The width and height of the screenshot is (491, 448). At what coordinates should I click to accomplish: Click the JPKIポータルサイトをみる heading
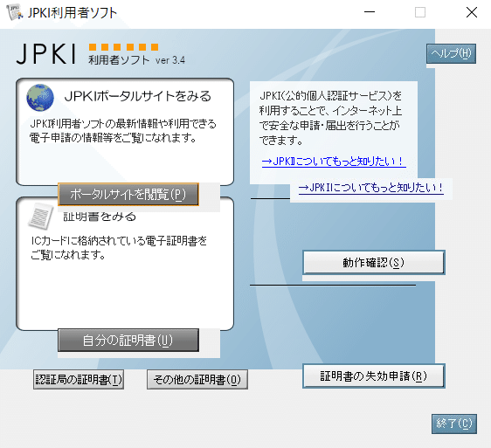pyautogui.click(x=138, y=96)
